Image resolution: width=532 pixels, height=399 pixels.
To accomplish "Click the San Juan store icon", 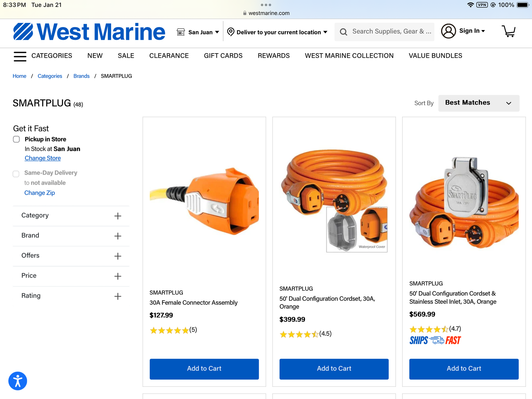I will (x=181, y=32).
